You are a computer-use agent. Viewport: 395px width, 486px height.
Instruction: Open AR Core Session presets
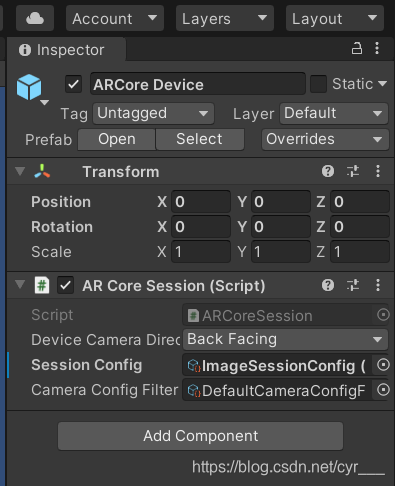click(x=353, y=285)
